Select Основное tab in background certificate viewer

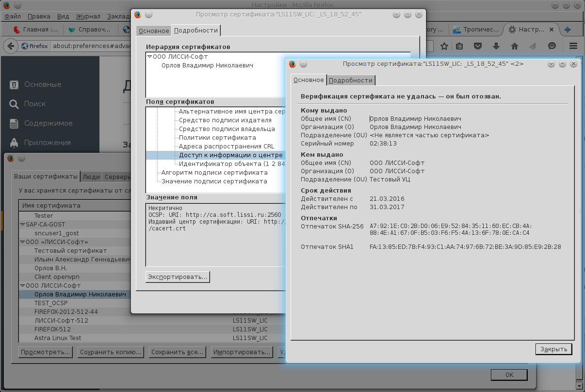(154, 31)
